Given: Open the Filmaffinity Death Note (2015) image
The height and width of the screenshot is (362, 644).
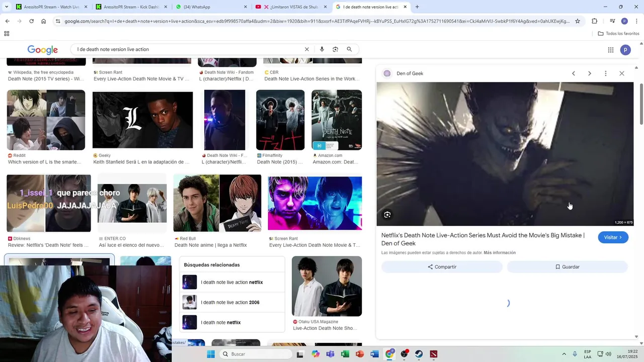Looking at the screenshot, I should coord(280,120).
